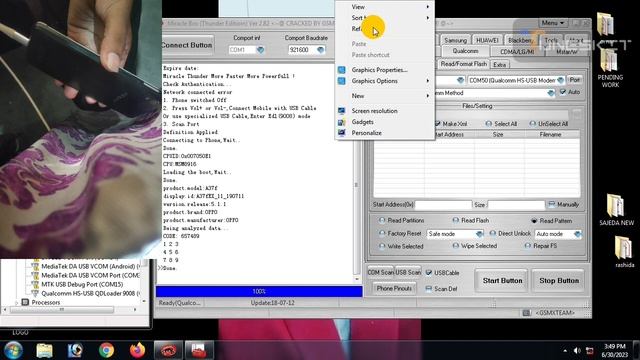The height and width of the screenshot is (360, 640).
Task: Open the Miracle Box taskbar icon
Action: [199, 350]
